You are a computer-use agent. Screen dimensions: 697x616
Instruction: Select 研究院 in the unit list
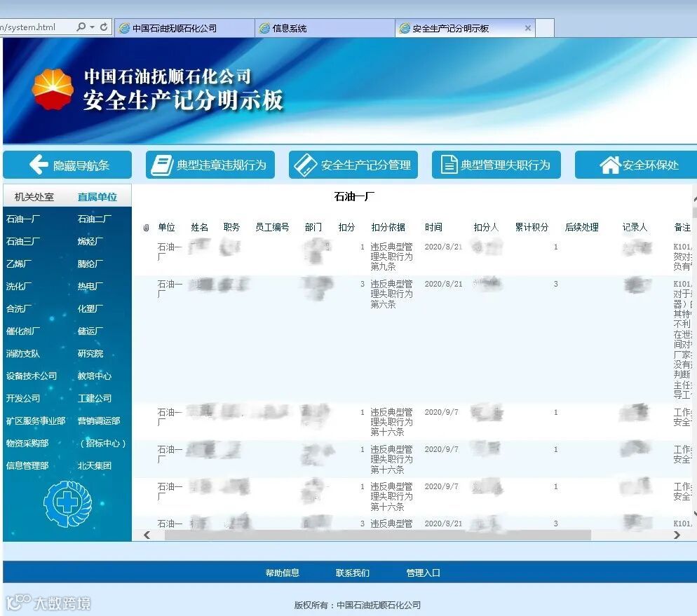90,353
